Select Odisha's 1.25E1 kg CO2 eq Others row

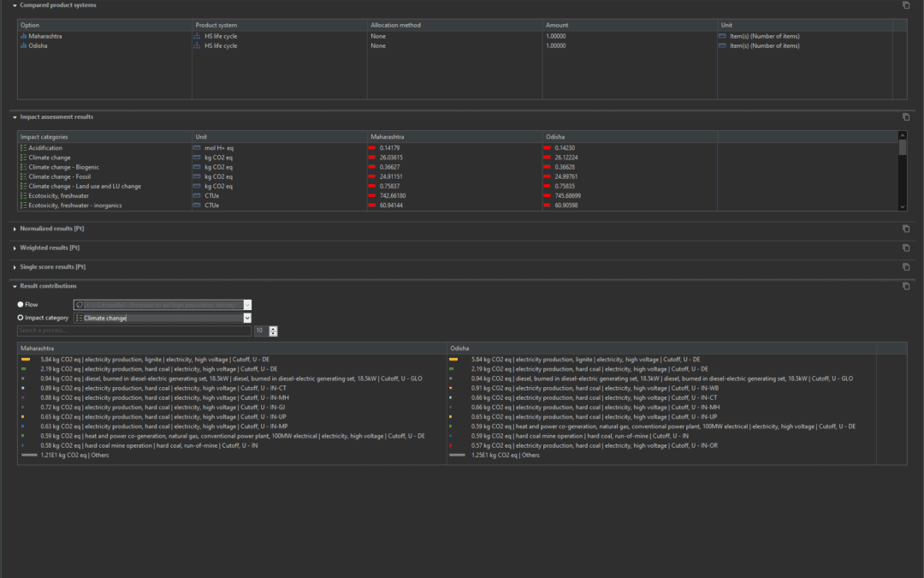661,456
